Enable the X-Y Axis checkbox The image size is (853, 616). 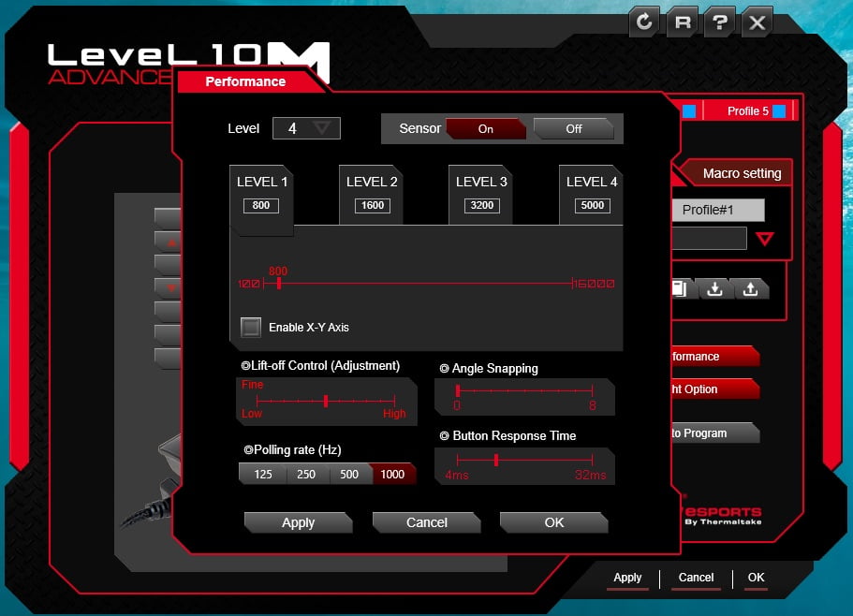pos(251,328)
